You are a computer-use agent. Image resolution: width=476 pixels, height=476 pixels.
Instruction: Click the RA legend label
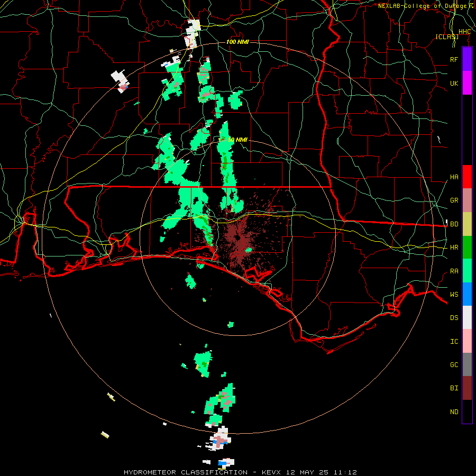pos(454,271)
